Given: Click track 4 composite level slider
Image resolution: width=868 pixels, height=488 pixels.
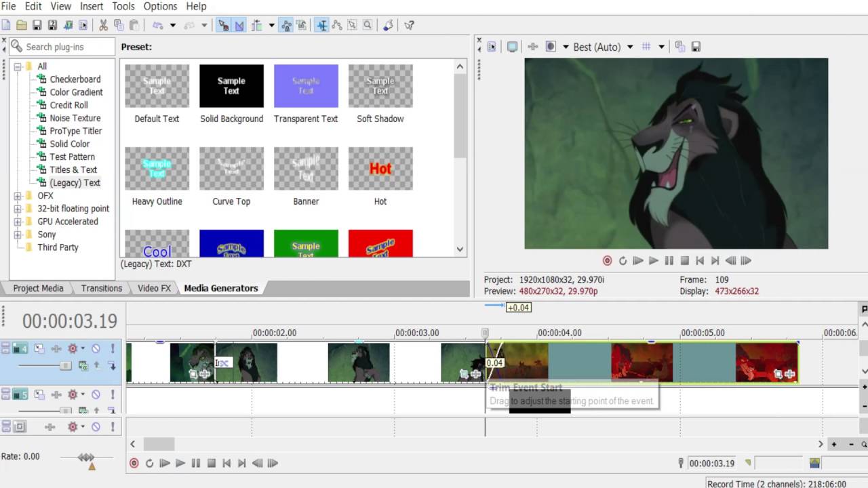Looking at the screenshot, I should (65, 366).
